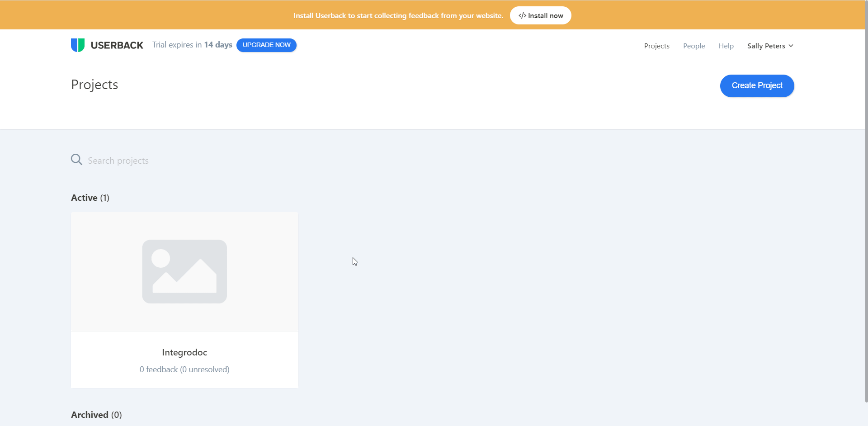The image size is (868, 426).
Task: Click the page vertical scrollbar
Action: pyautogui.click(x=866, y=201)
